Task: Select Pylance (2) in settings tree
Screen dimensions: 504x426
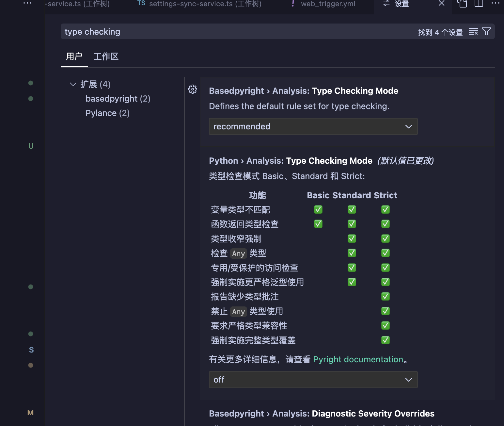Action: point(107,113)
